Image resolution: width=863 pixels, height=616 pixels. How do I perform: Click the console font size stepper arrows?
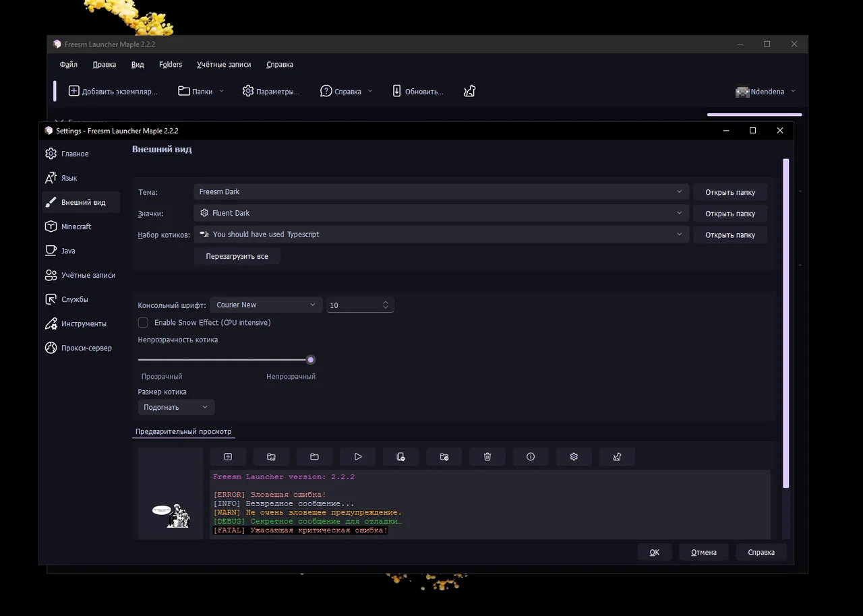[x=386, y=305]
